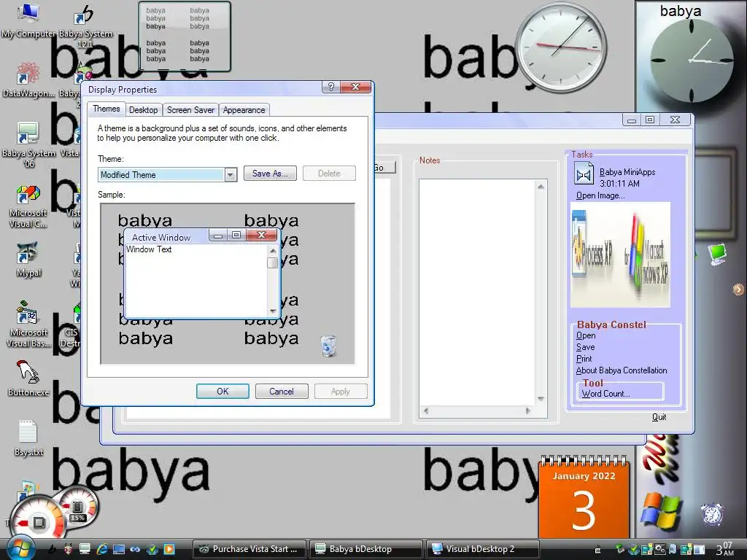Switch to the Themes tab
The width and height of the screenshot is (747, 560).
coord(107,109)
